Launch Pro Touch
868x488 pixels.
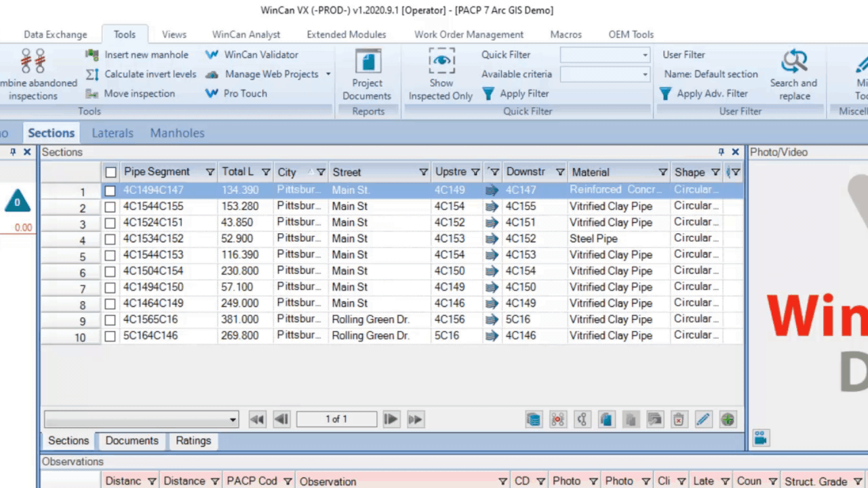[237, 94]
